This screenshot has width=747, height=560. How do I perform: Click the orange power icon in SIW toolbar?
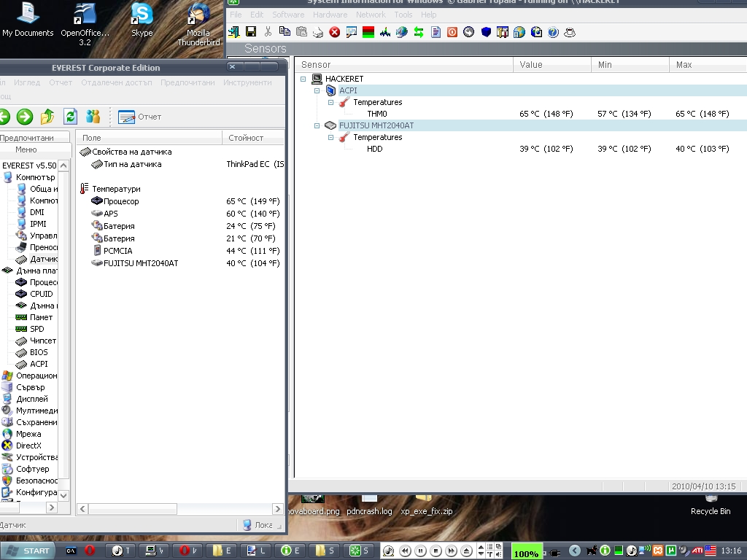[x=452, y=32]
